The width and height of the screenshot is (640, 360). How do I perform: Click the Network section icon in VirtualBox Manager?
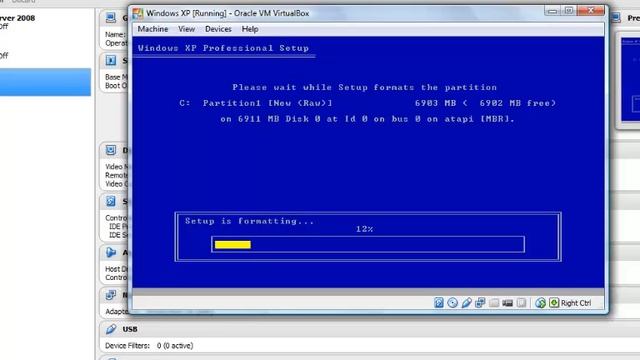(111, 295)
